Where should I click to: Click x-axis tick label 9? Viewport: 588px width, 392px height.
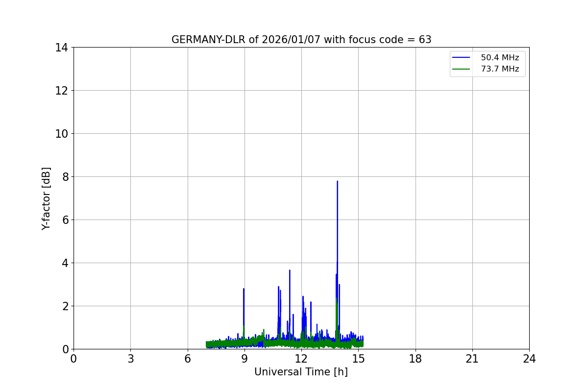(245, 359)
